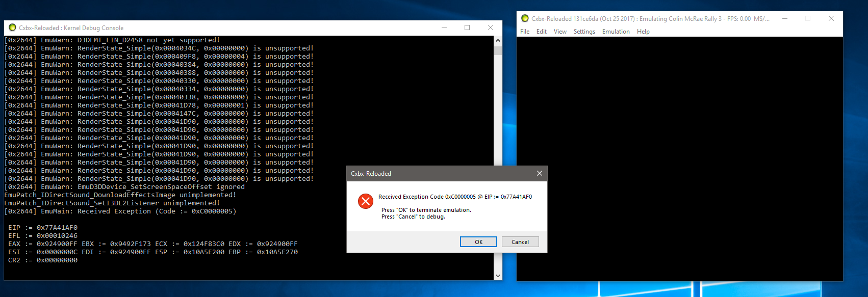This screenshot has width=868, height=297.
Task: Open the Edit menu in Cxbx-Reloaded window
Action: click(542, 32)
